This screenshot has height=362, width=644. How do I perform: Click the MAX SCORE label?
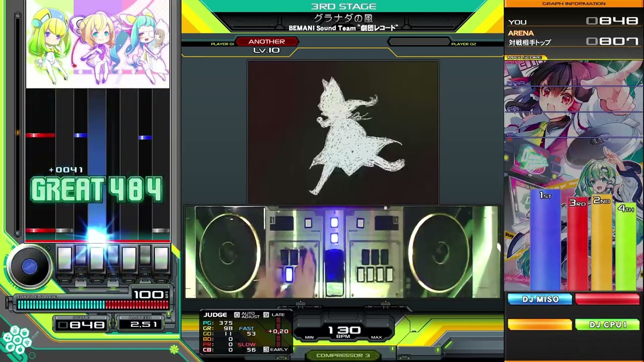tap(525, 57)
